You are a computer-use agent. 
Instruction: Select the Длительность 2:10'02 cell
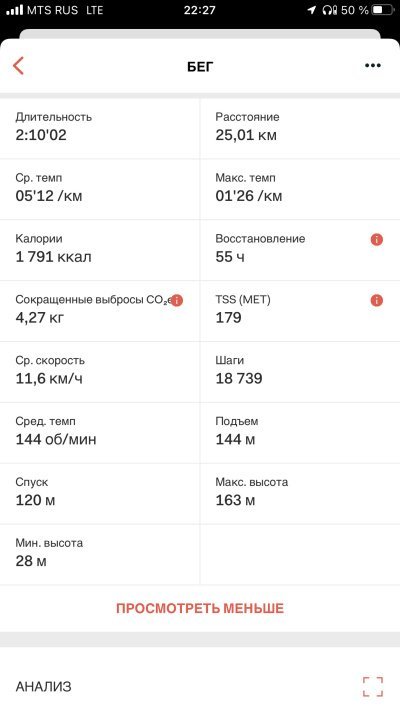[100, 128]
